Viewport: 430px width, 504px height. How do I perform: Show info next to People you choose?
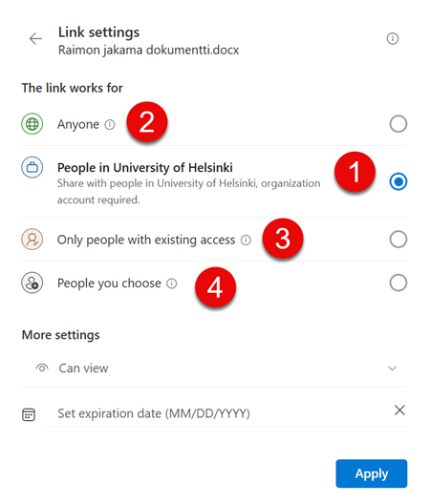[172, 283]
